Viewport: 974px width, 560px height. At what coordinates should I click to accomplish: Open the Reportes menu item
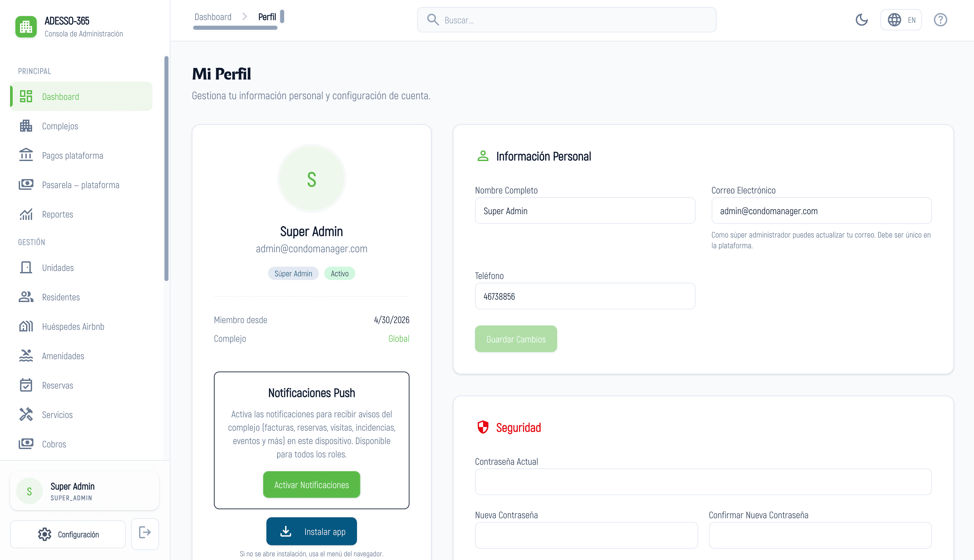coord(81,214)
